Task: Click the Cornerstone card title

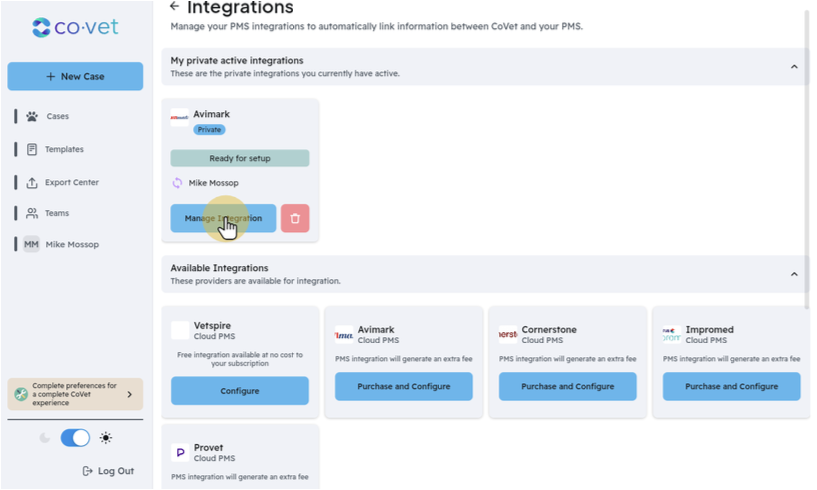Action: tap(549, 330)
